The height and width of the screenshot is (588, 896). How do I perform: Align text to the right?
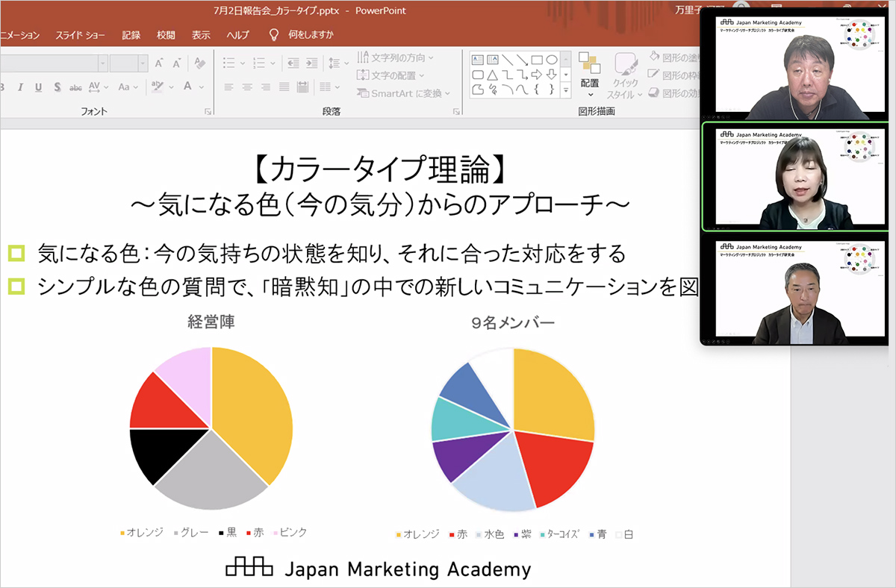coord(267,87)
